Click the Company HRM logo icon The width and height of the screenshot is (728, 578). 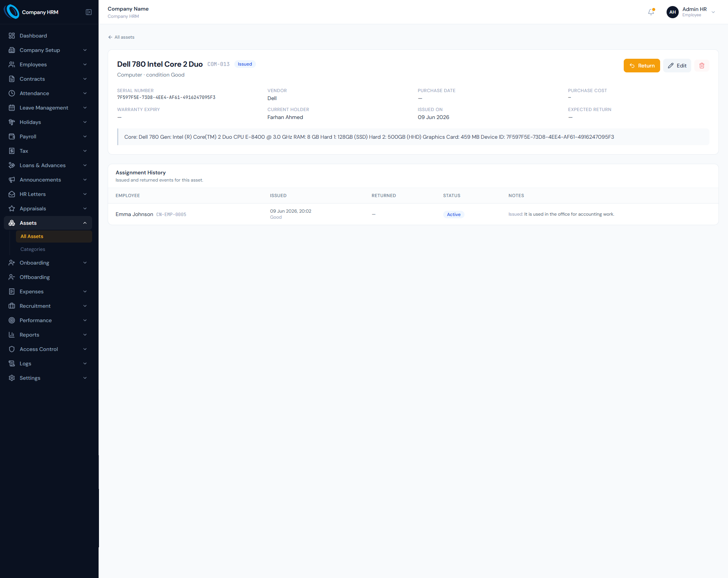[x=12, y=12]
